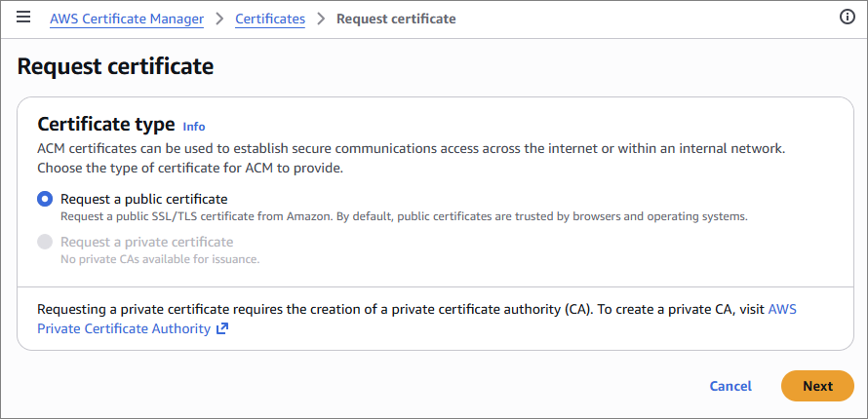This screenshot has height=419, width=868.
Task: Click the external link icon after Private Certificate Authority
Action: pos(222,328)
